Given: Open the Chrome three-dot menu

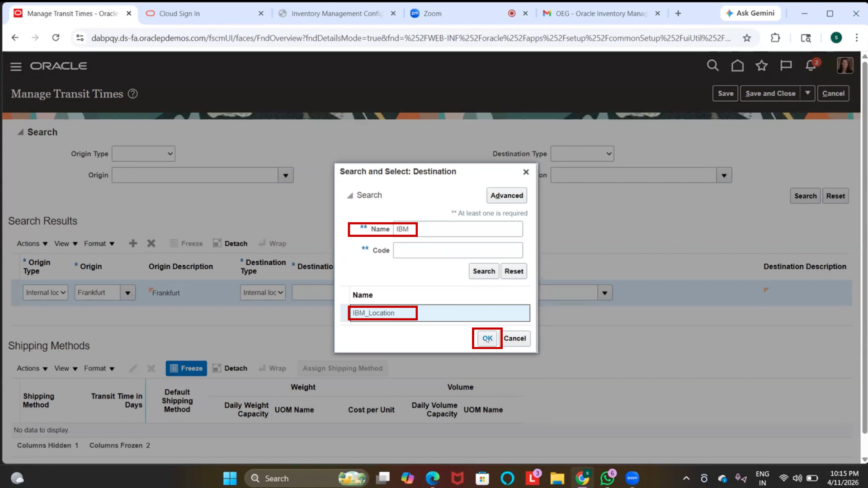Looking at the screenshot, I should click(x=857, y=38).
